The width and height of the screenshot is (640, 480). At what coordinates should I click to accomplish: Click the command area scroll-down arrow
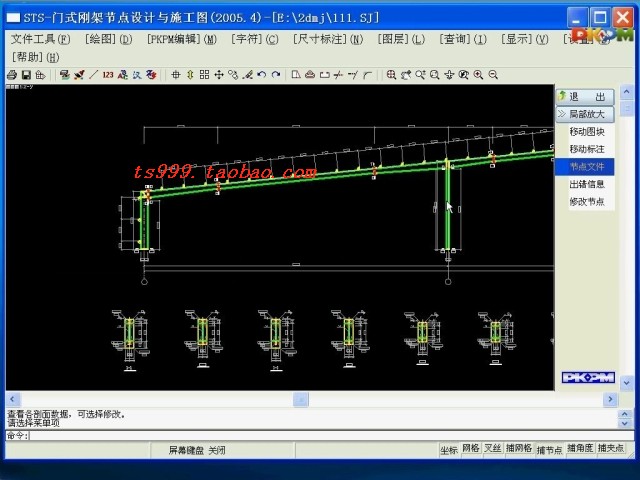(624, 423)
